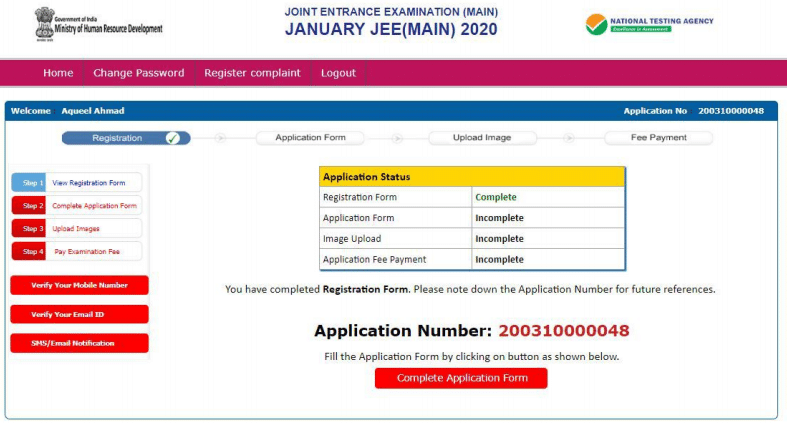This screenshot has height=423, width=787.
Task: Go to Upload Images sidebar link
Action: click(76, 228)
